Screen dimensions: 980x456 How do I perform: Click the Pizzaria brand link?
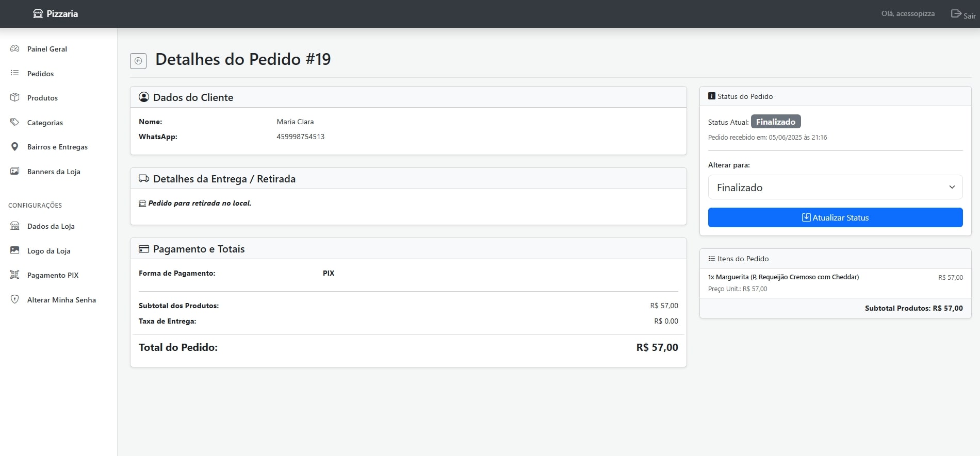click(x=62, y=14)
